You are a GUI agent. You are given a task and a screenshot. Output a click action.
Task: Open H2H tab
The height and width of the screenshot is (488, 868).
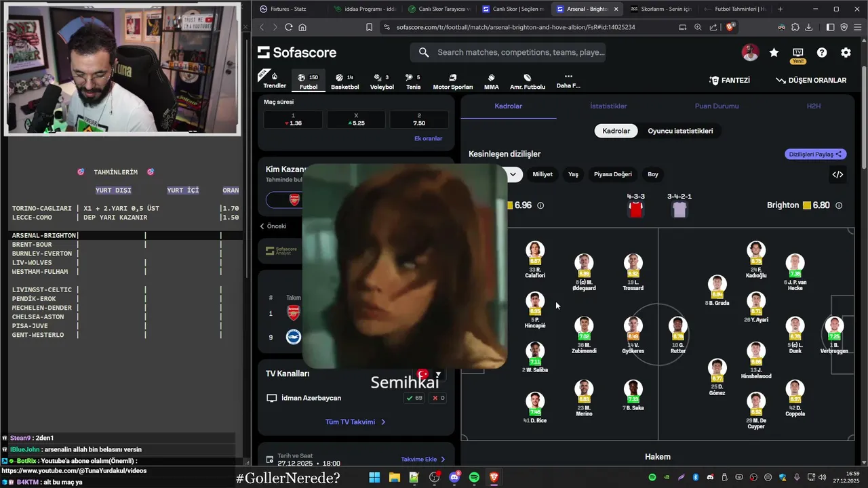point(814,106)
